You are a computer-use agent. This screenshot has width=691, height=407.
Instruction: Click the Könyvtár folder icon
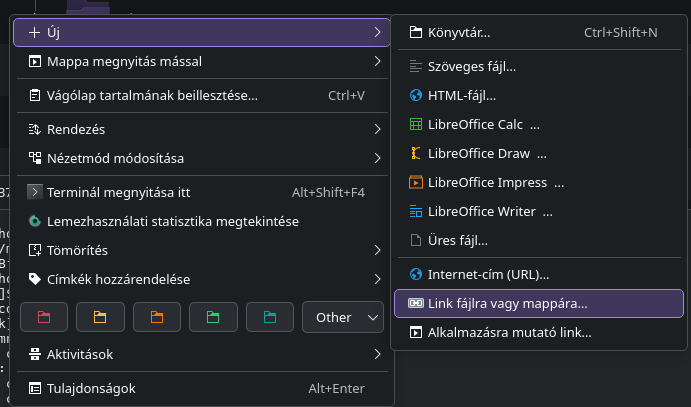(417, 33)
